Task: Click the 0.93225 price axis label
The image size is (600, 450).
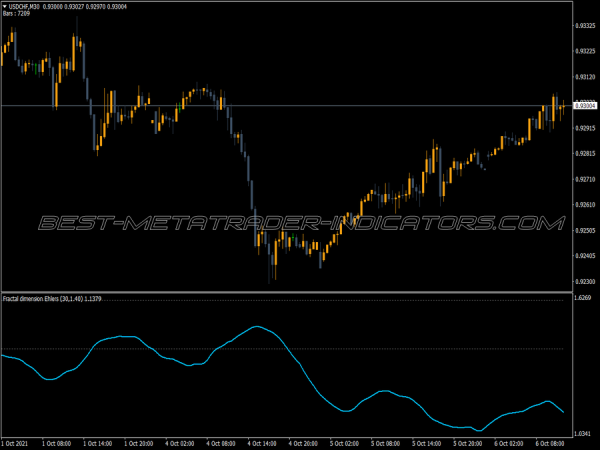Action: coord(585,51)
